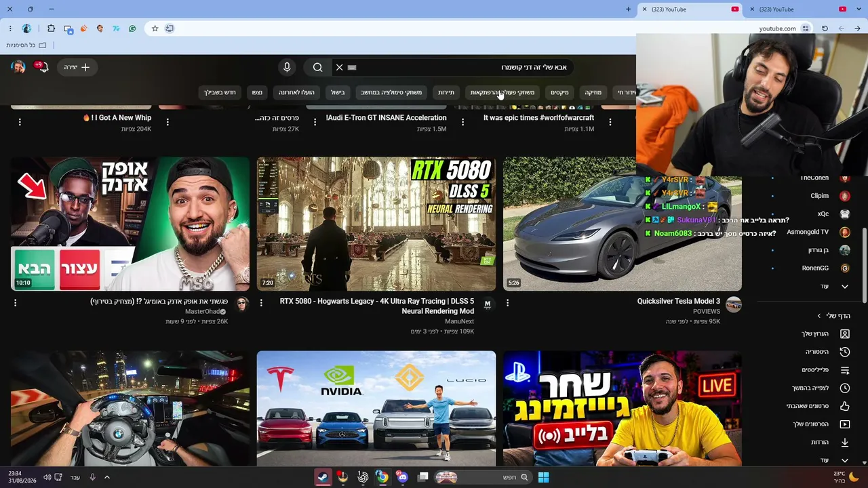Image resolution: width=868 pixels, height=488 pixels.
Task: Open options menu for MasterOhad video
Action: [15, 303]
